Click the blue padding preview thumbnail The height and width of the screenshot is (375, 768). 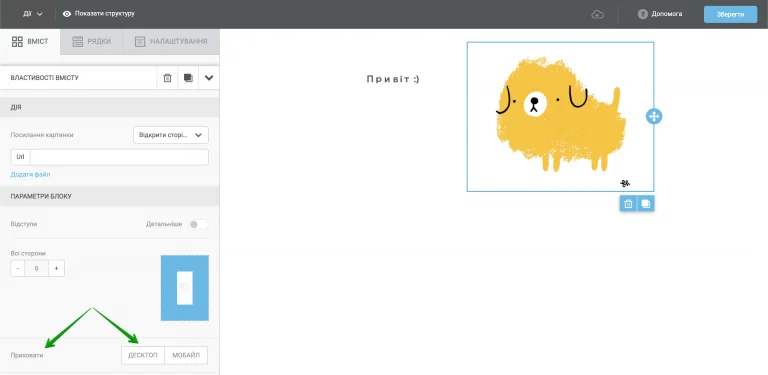point(185,288)
